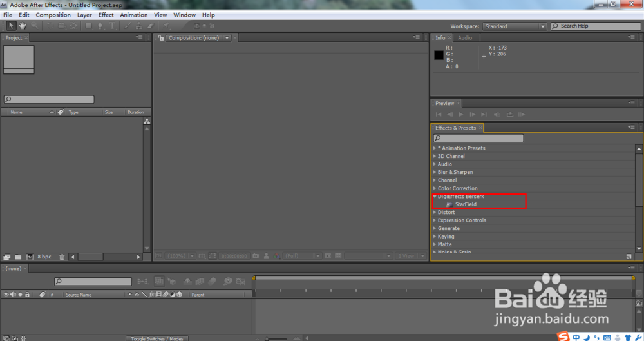Toggle mute audio in Preview panel
The height and width of the screenshot is (341, 644).
coord(497,115)
